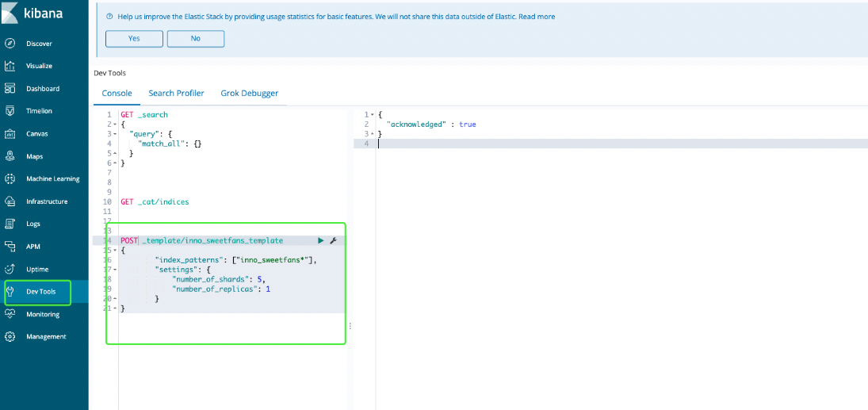Click the Maps icon in sidebar
The width and height of the screenshot is (868, 410).
pyautogui.click(x=10, y=156)
